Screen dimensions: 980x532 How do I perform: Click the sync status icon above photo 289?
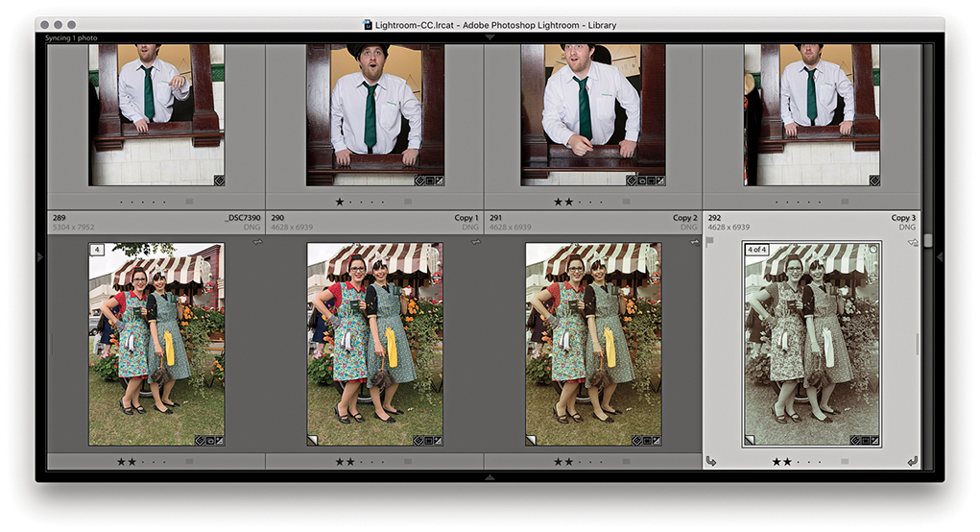tap(257, 244)
